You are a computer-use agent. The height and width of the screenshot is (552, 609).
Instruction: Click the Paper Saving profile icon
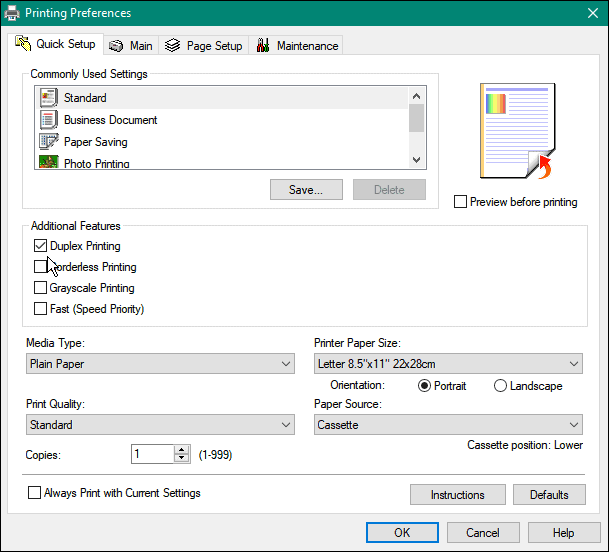49,141
